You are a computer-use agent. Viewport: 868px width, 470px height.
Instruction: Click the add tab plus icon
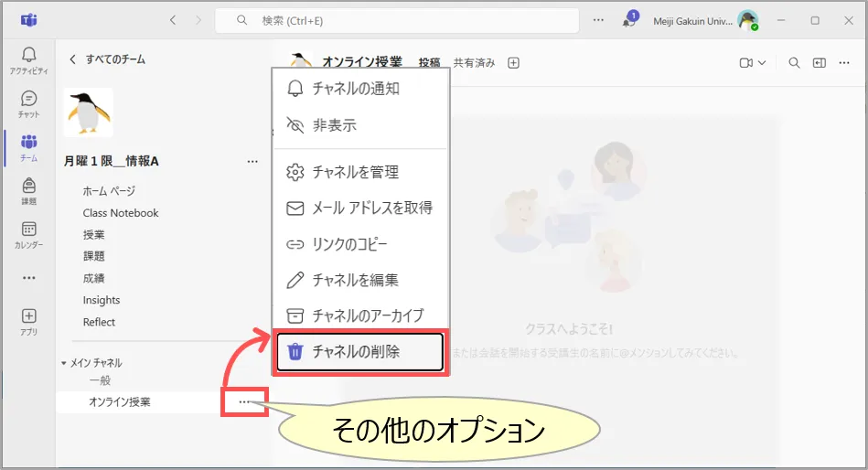point(513,63)
